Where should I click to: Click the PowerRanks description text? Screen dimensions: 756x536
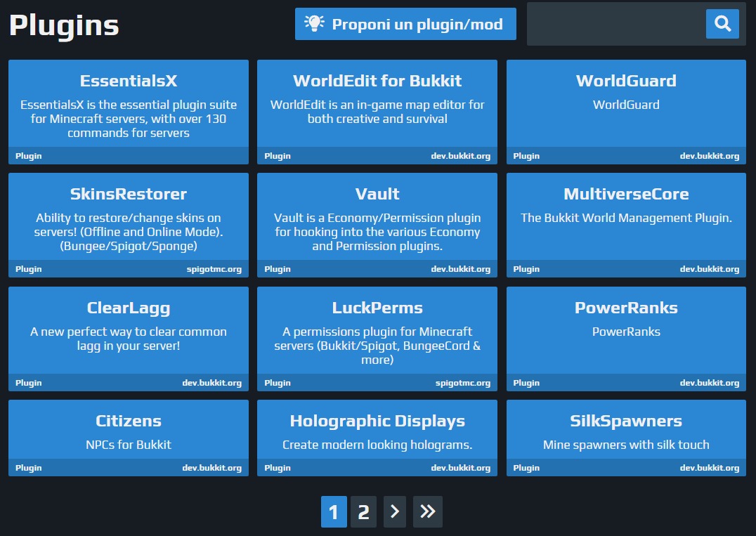[626, 332]
